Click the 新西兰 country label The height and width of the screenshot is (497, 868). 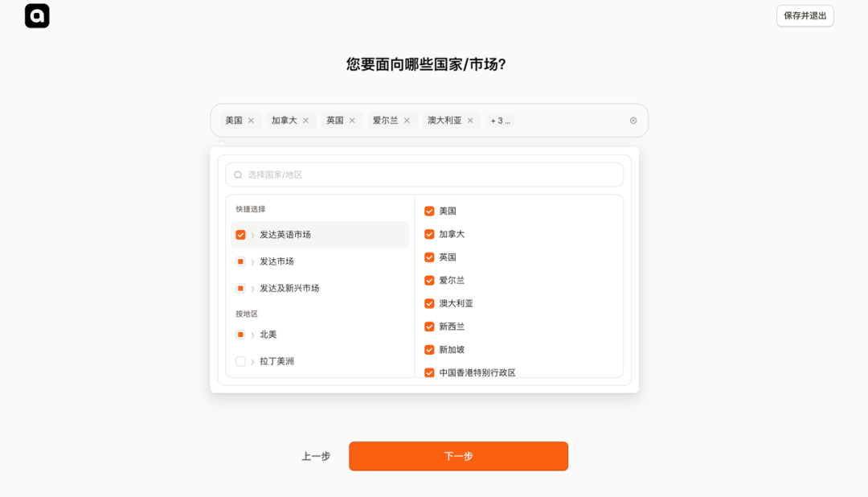(x=452, y=327)
